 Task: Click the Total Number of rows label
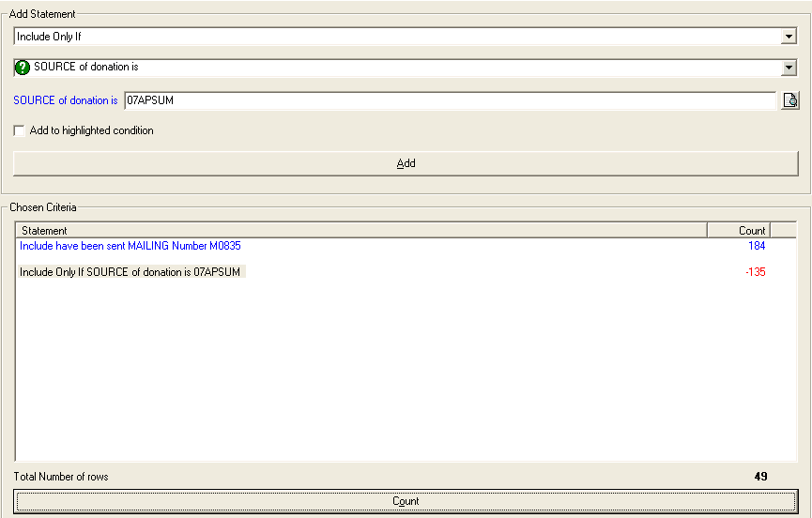click(x=61, y=477)
